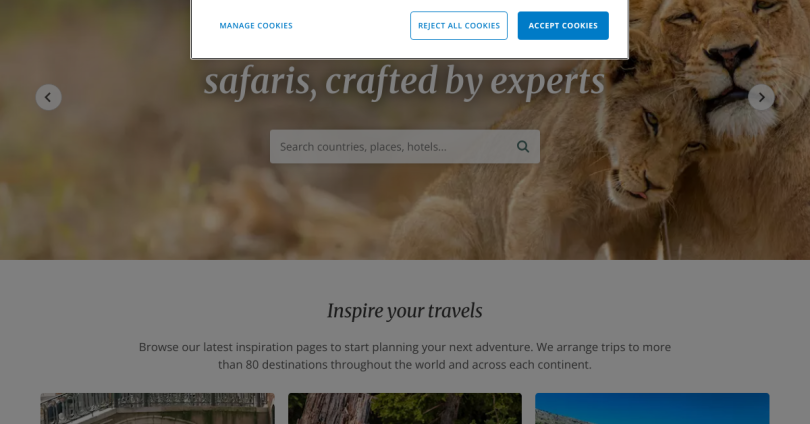810x424 pixels.
Task: Click the 'Inspire your travels' heading
Action: point(404,311)
